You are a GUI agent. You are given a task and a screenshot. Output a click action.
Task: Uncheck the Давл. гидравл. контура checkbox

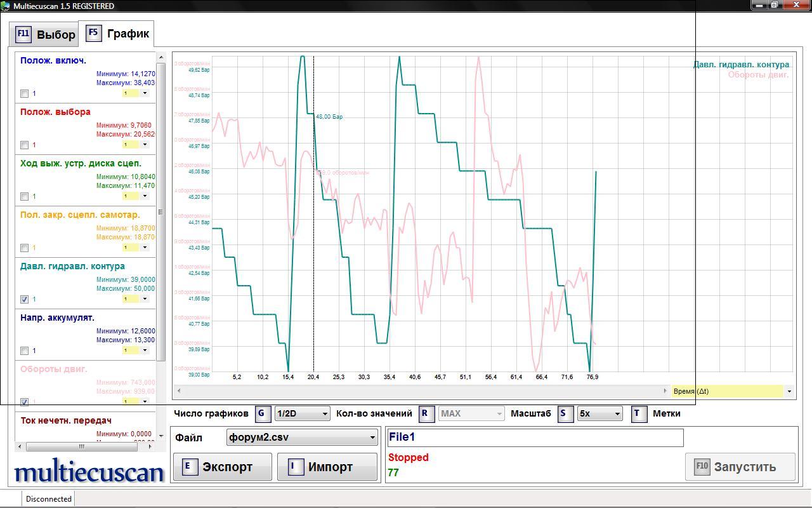pos(25,299)
